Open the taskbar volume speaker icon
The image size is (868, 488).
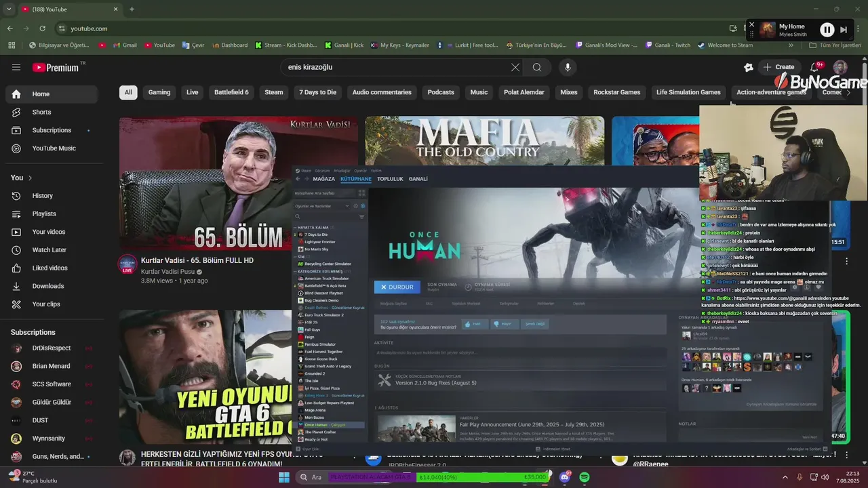tap(825, 477)
